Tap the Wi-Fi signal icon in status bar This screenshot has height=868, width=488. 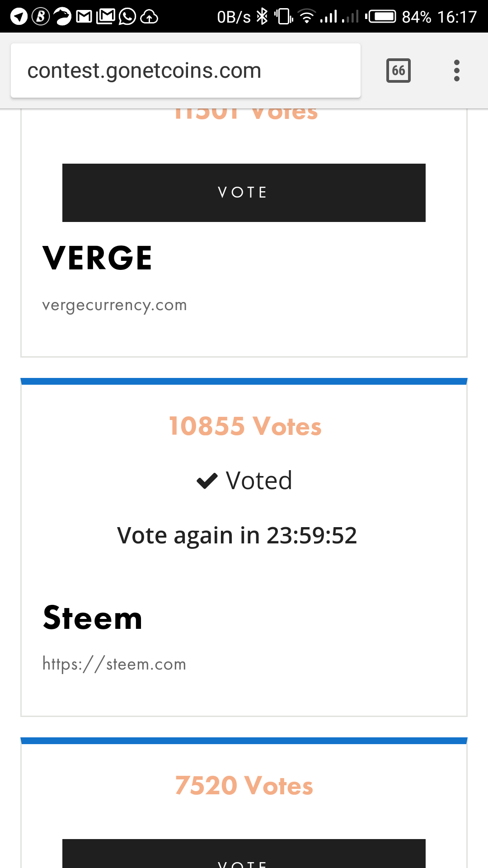tap(307, 17)
